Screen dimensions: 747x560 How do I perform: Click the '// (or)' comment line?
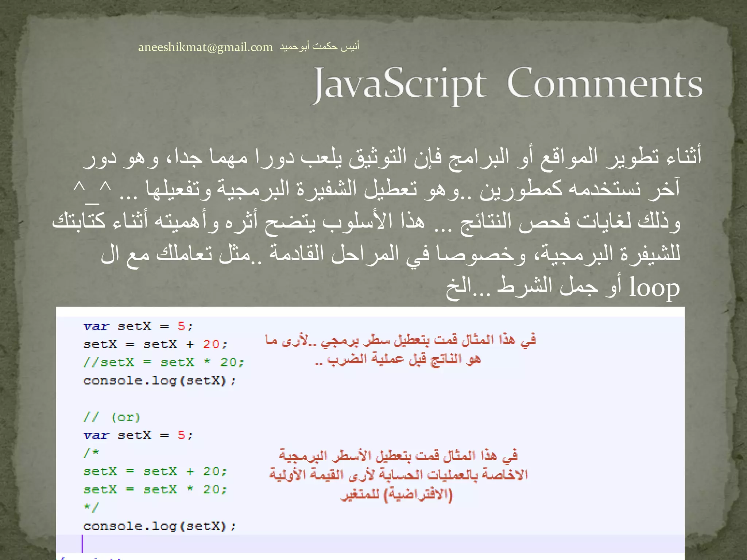(x=112, y=417)
